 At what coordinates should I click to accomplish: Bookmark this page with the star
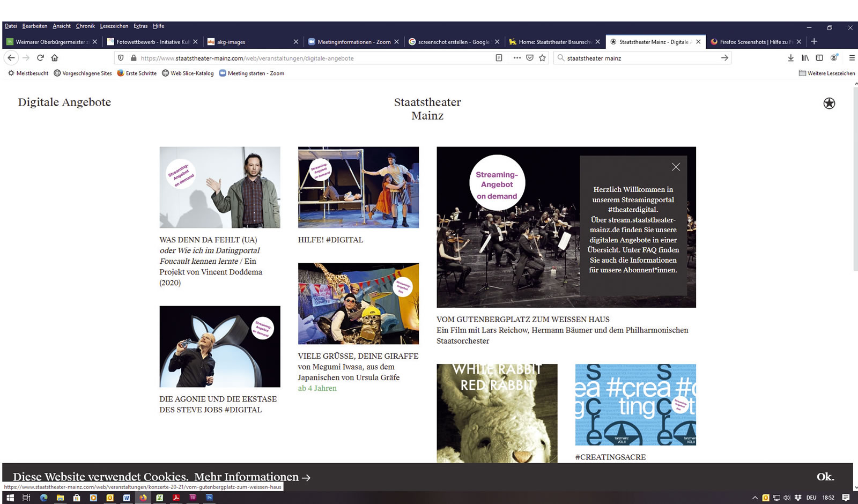tap(542, 58)
